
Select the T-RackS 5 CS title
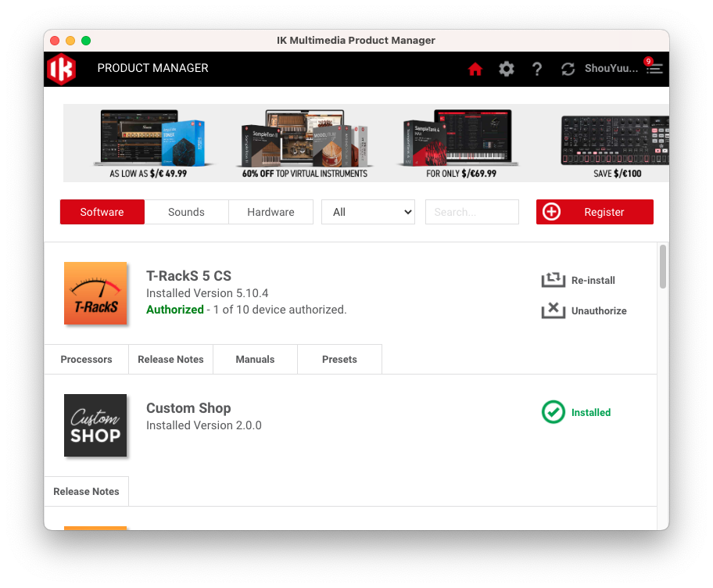click(188, 276)
